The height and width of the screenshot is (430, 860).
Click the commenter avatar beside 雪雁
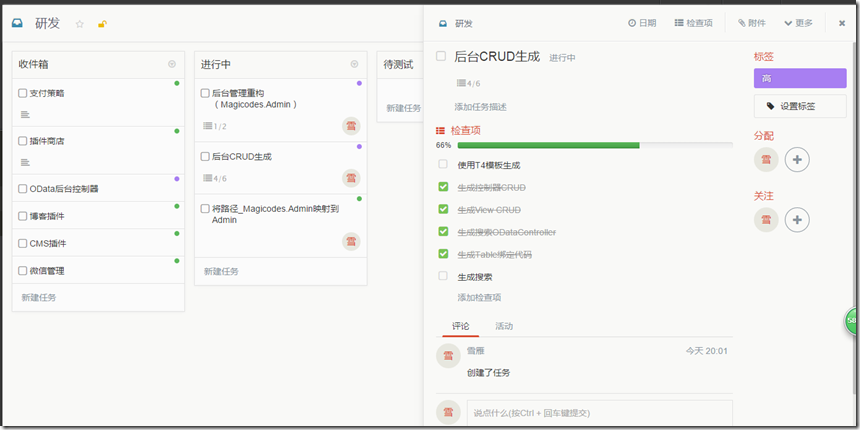[x=448, y=356]
